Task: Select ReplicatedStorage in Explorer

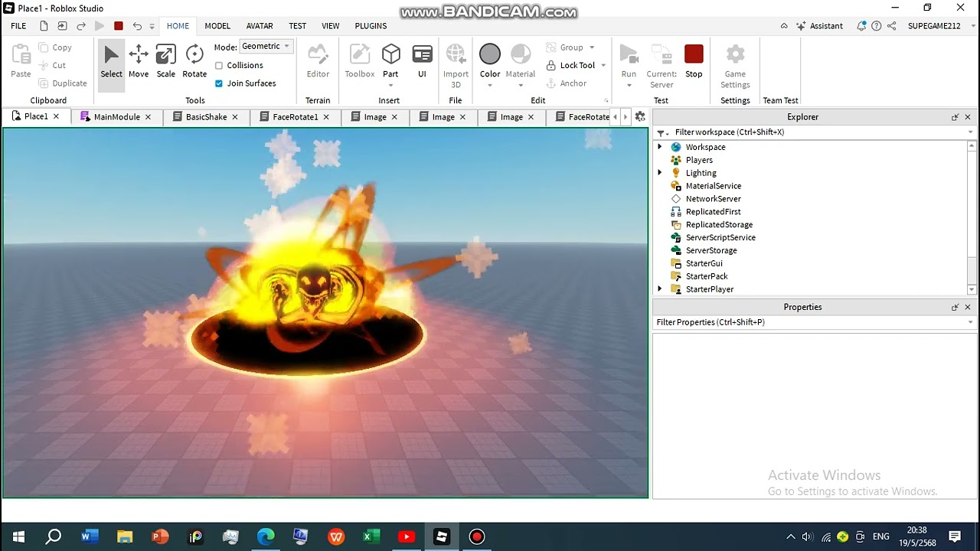Action: [719, 225]
